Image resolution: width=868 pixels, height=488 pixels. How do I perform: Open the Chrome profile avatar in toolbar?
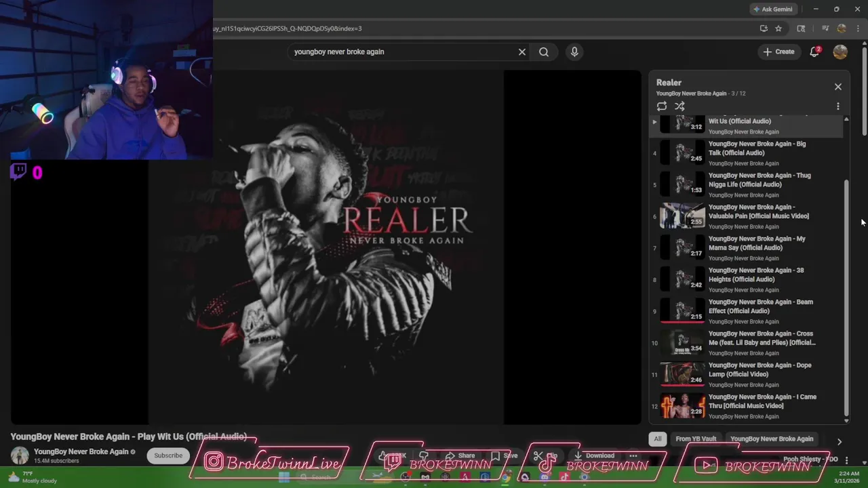[x=842, y=28]
